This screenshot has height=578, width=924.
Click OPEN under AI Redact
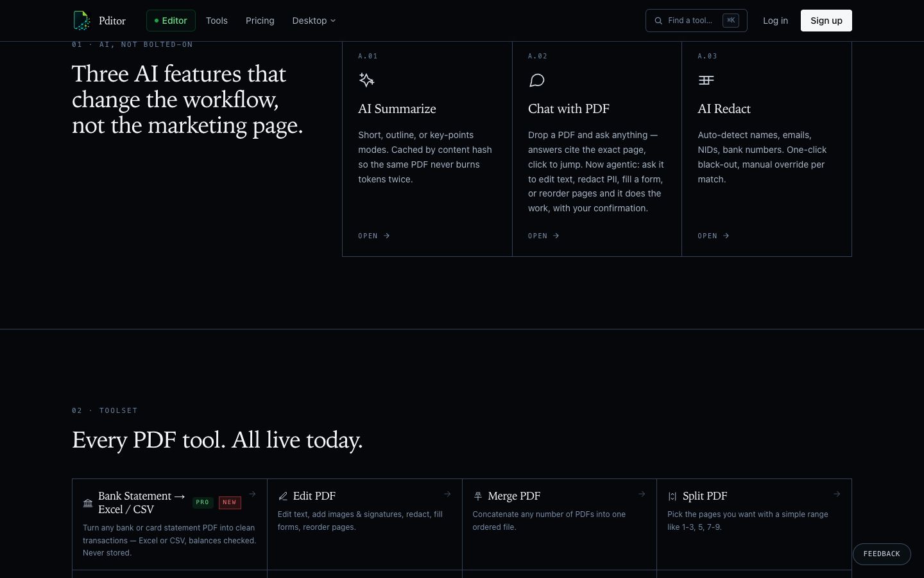(x=714, y=236)
